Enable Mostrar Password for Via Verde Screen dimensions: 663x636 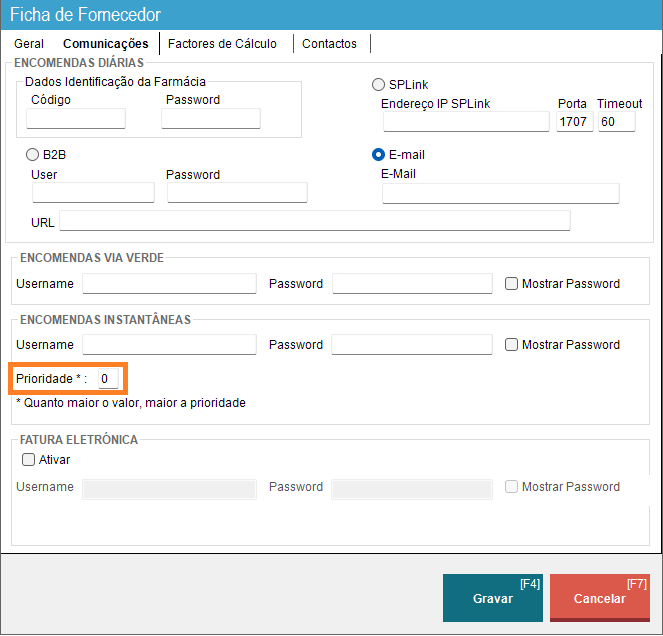click(512, 284)
